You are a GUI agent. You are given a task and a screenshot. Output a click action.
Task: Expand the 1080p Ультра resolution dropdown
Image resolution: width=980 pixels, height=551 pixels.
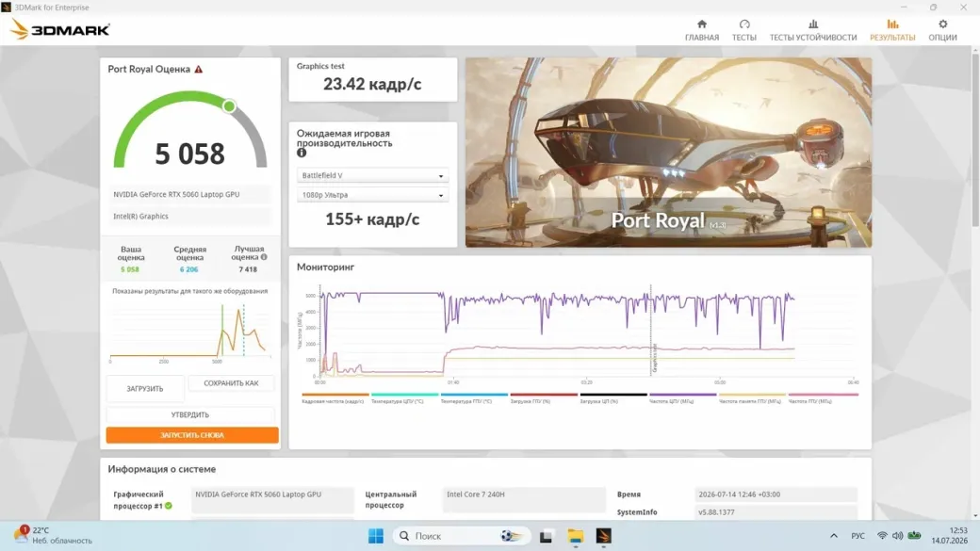[372, 195]
